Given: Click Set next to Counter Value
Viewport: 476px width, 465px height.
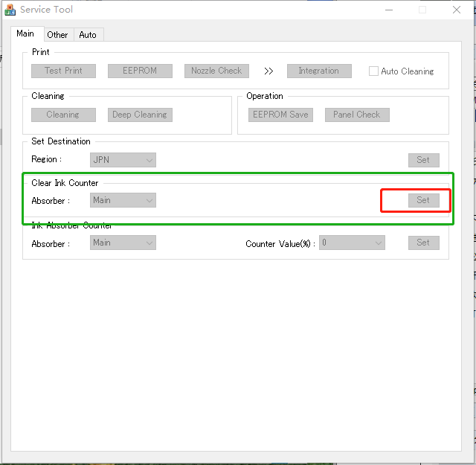Looking at the screenshot, I should click(x=423, y=243).
